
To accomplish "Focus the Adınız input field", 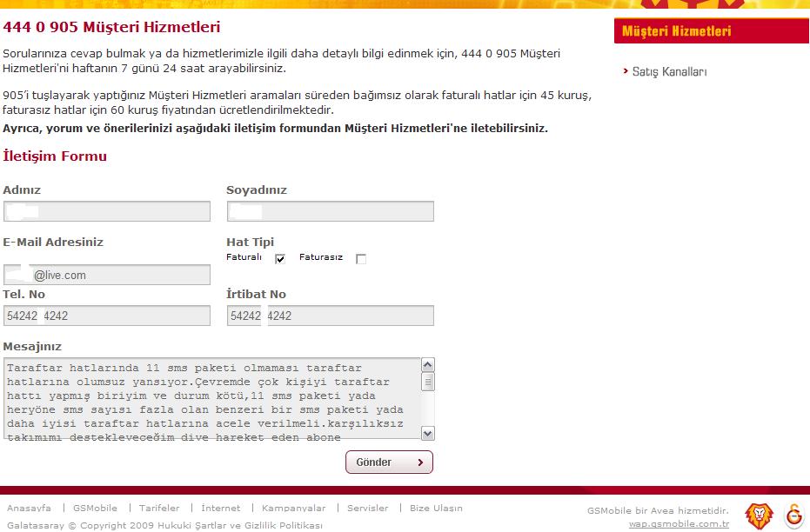I will [x=107, y=211].
